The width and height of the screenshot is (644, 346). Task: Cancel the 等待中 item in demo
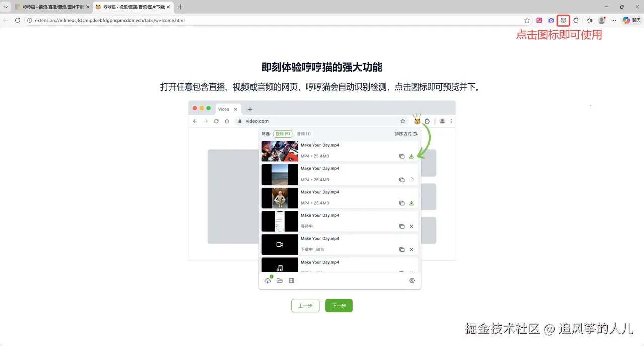click(411, 226)
